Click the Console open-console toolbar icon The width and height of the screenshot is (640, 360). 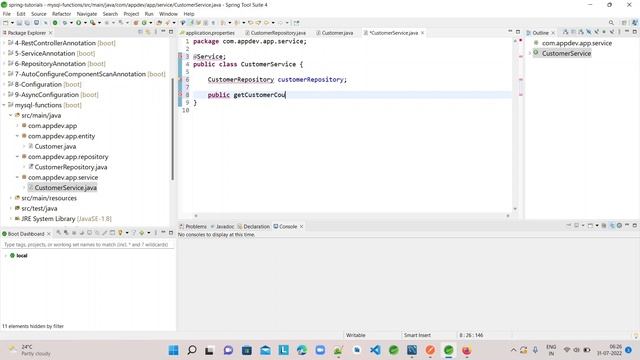[x=590, y=225]
